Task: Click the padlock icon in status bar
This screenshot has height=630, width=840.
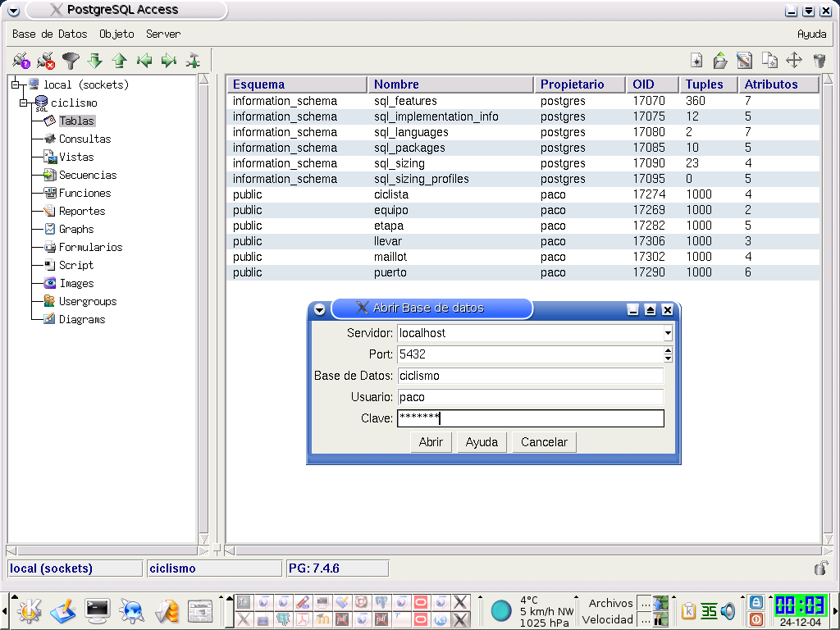Action: pos(820,568)
